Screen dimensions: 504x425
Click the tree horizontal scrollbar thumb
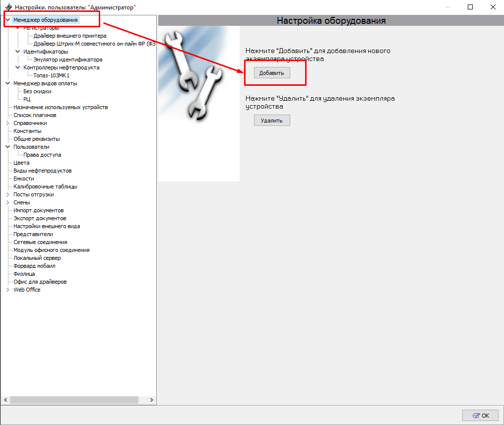click(74, 400)
